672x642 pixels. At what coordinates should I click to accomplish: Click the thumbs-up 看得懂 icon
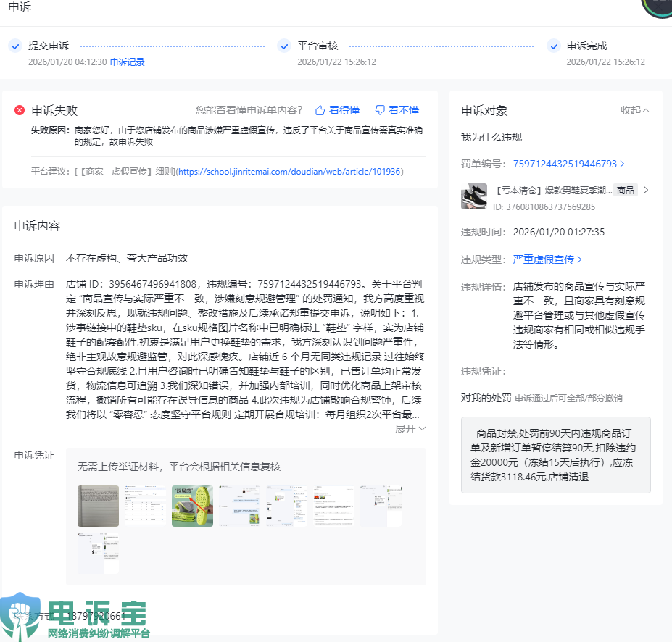(320, 111)
